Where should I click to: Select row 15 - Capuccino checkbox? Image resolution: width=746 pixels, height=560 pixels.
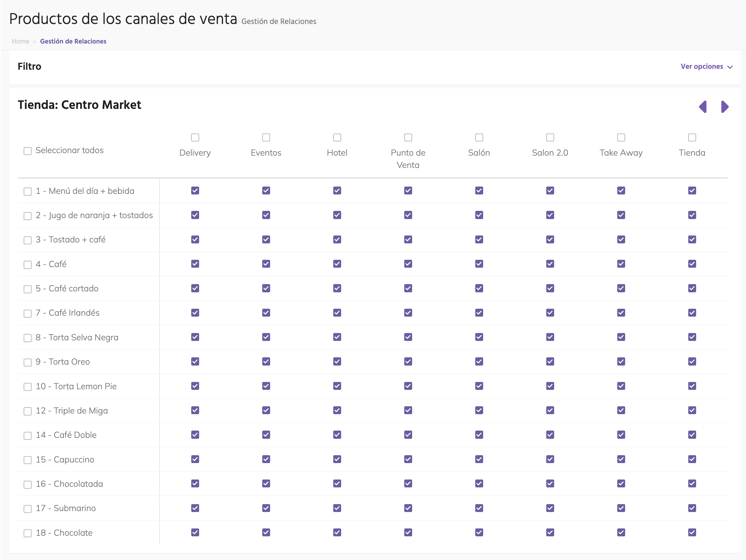coord(27,460)
